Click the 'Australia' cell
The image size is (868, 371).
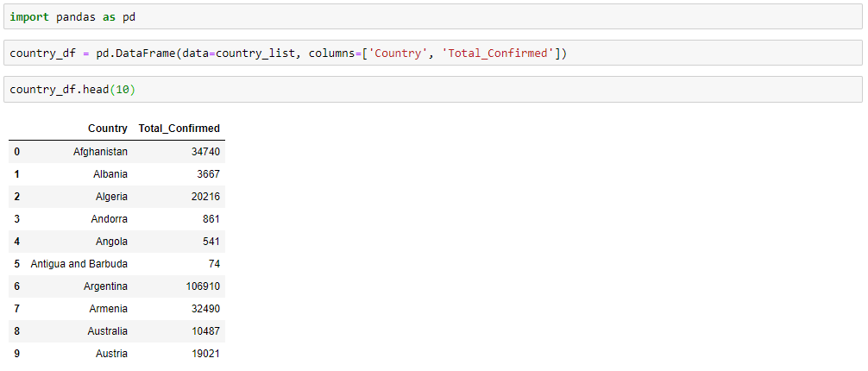click(x=107, y=331)
